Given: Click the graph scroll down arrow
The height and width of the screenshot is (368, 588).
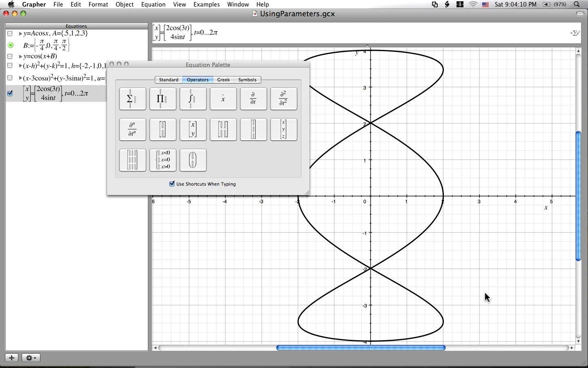Looking at the screenshot, I should tap(578, 341).
